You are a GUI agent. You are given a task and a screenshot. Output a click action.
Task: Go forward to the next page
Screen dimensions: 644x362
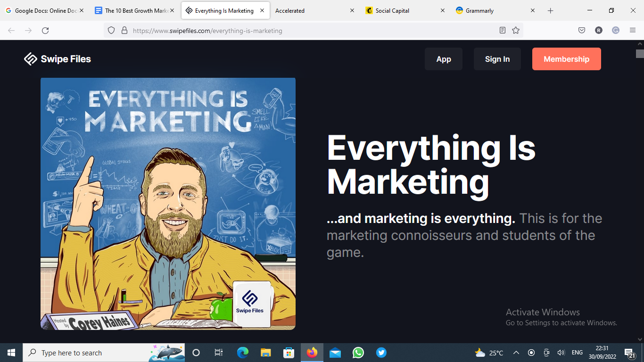tap(28, 30)
